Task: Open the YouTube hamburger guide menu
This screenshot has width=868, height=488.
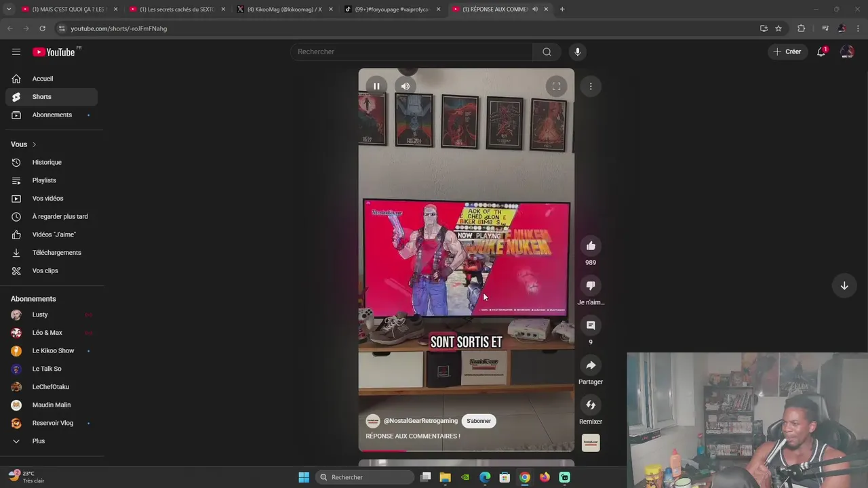Action: click(16, 52)
